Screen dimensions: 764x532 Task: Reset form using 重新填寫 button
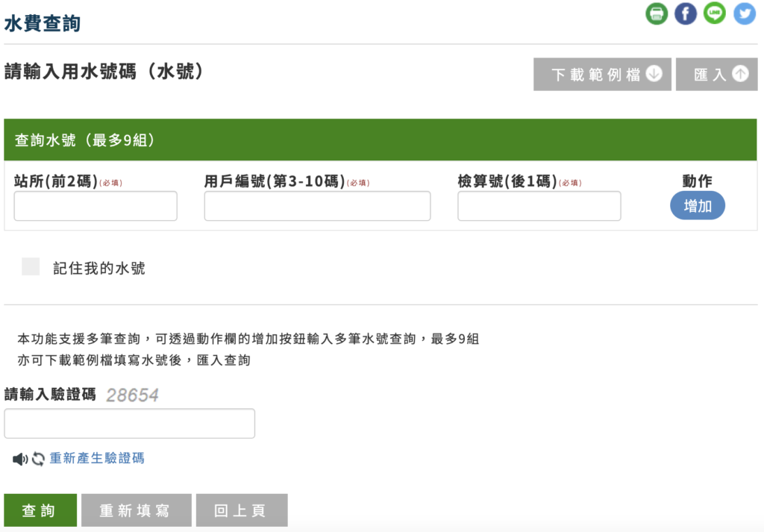136,510
